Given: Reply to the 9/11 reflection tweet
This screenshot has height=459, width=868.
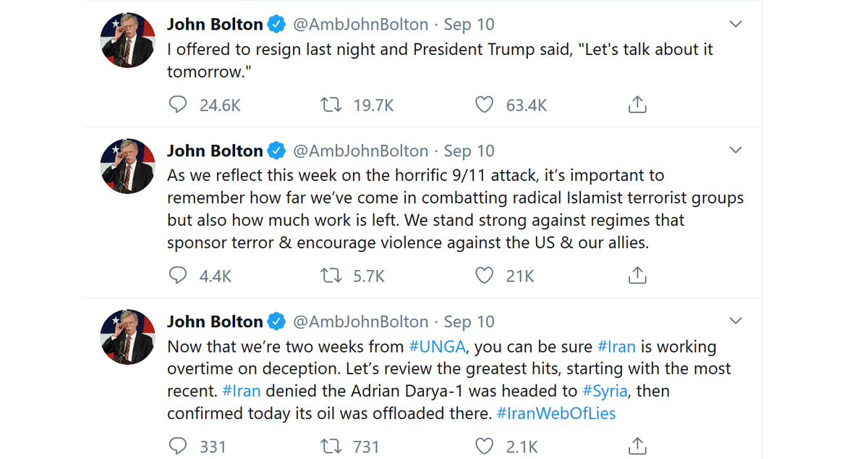Looking at the screenshot, I should [178, 275].
